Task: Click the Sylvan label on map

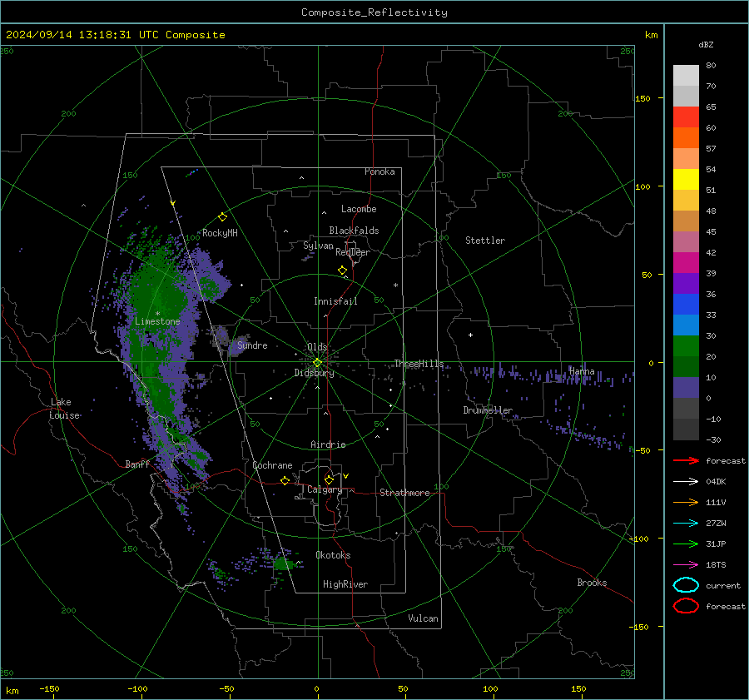Action: [318, 246]
